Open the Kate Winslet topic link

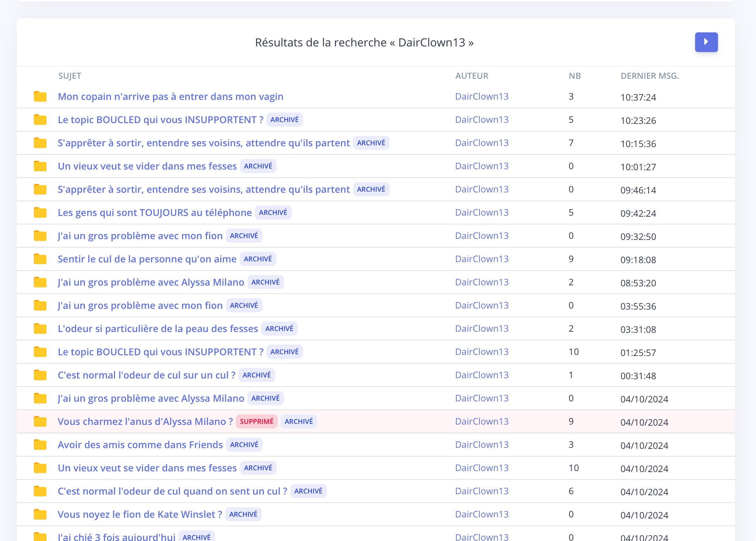pyautogui.click(x=140, y=514)
